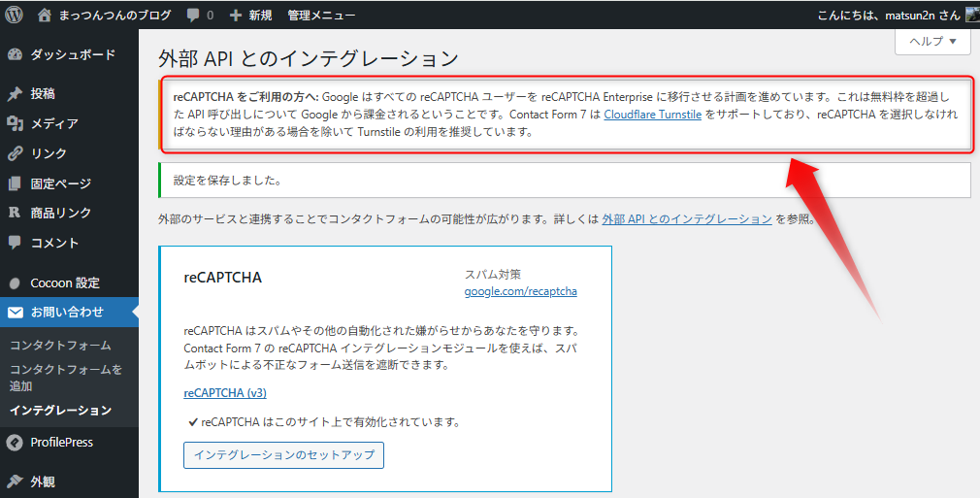The image size is (980, 498).
Task: Open Media via its sidebar icon
Action: (15, 123)
